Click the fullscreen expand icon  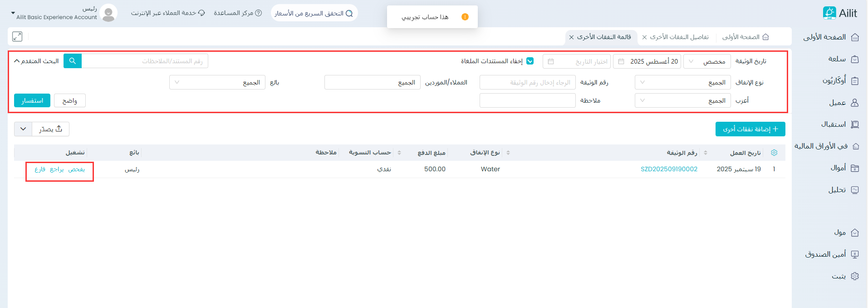[x=17, y=37]
